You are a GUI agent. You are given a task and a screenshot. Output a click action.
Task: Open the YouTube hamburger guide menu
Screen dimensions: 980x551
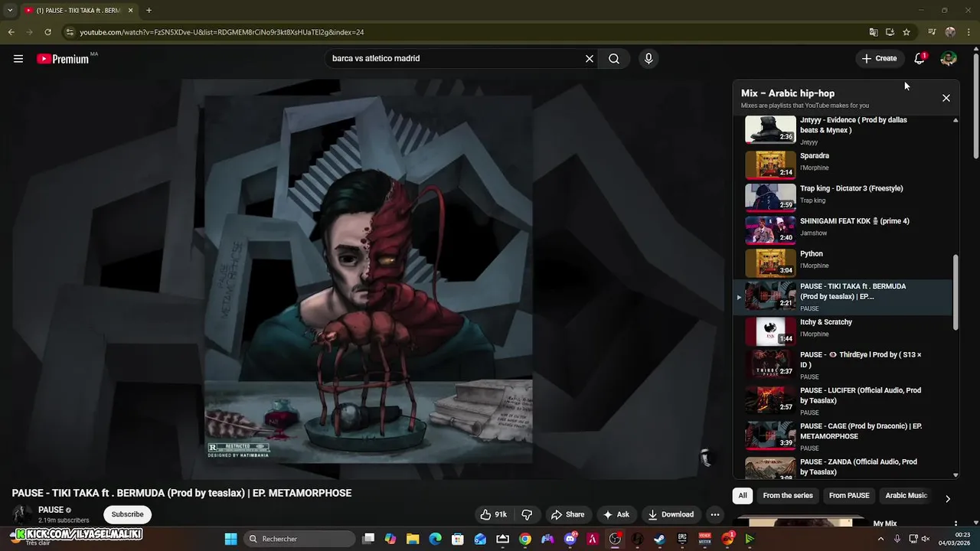click(18, 58)
